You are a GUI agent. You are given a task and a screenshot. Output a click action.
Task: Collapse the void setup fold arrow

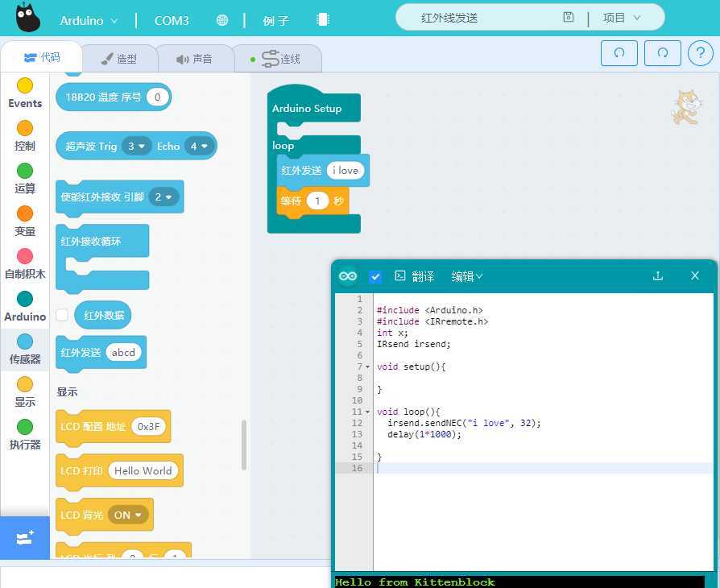367,366
